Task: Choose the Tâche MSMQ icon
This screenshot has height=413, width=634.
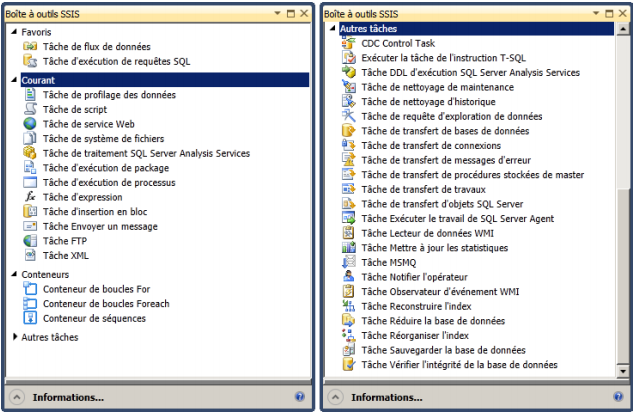Action: click(x=349, y=262)
